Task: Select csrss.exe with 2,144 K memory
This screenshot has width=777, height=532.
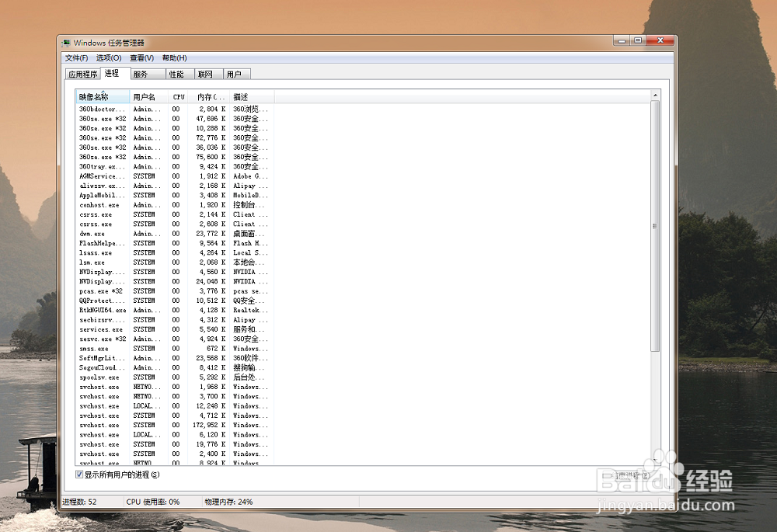Action: [175, 214]
